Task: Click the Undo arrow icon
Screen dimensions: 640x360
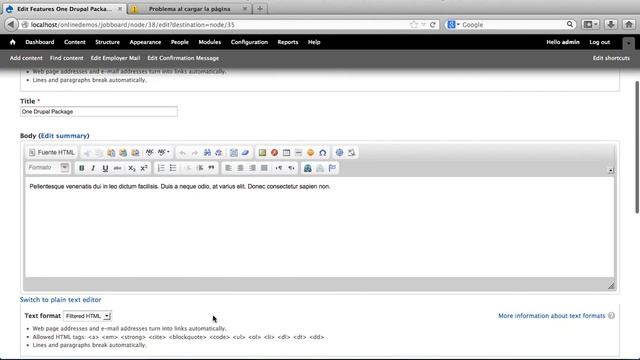Action: [182, 153]
